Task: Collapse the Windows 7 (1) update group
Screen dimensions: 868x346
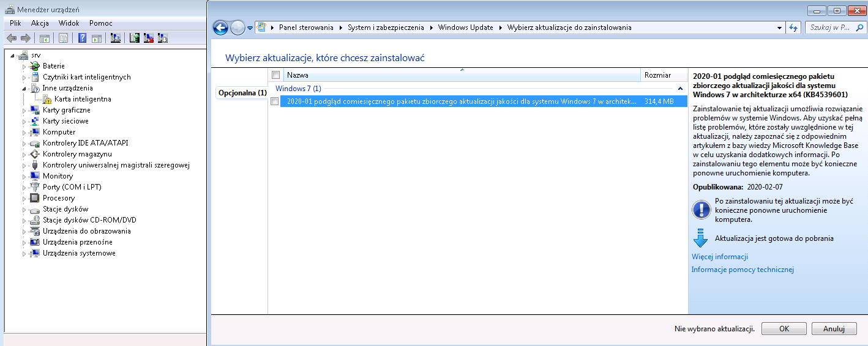Action: coord(681,89)
